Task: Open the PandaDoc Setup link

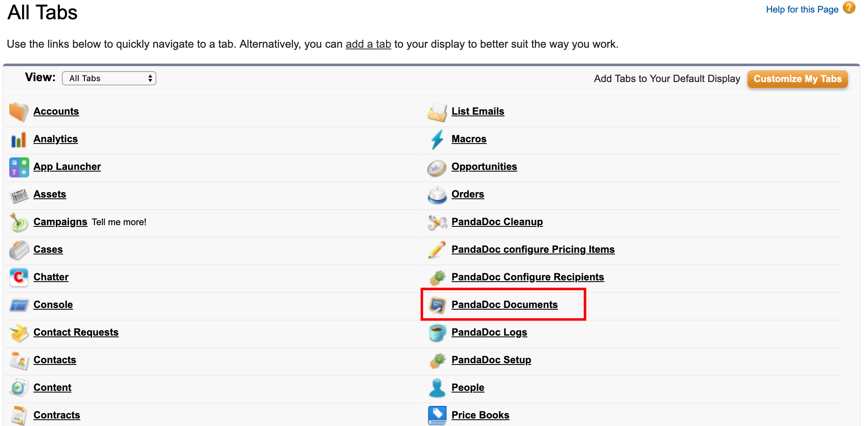Action: [x=491, y=360]
